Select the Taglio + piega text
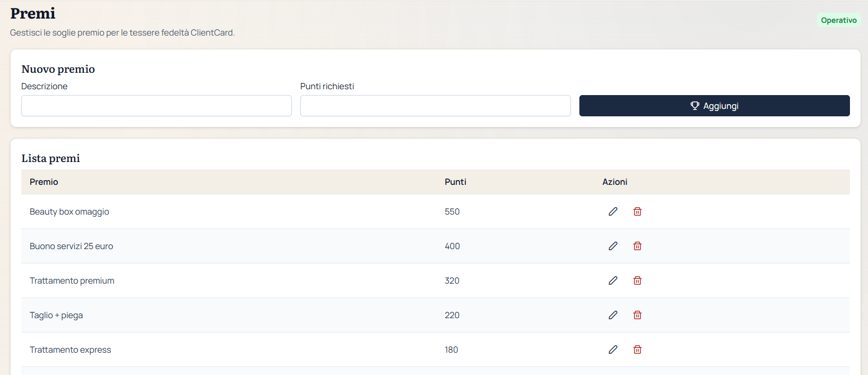This screenshot has width=868, height=375. [x=56, y=315]
